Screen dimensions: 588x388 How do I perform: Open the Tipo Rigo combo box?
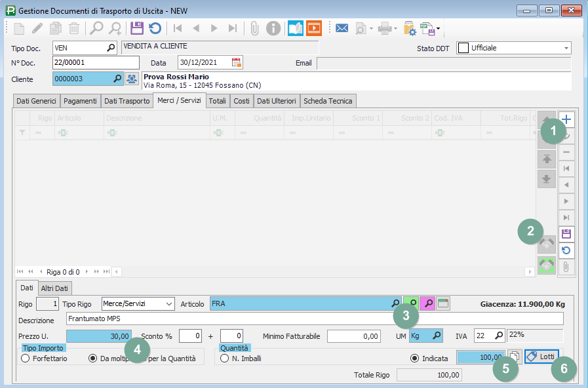(x=169, y=303)
